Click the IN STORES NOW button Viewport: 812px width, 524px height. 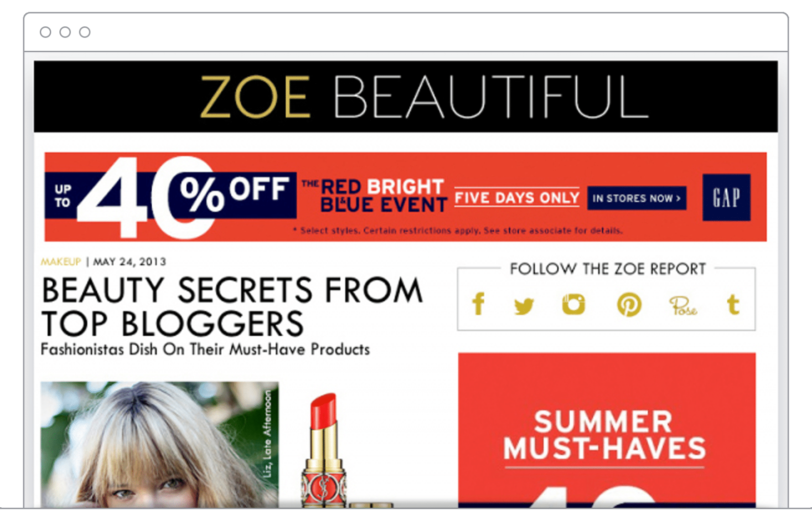point(637,198)
